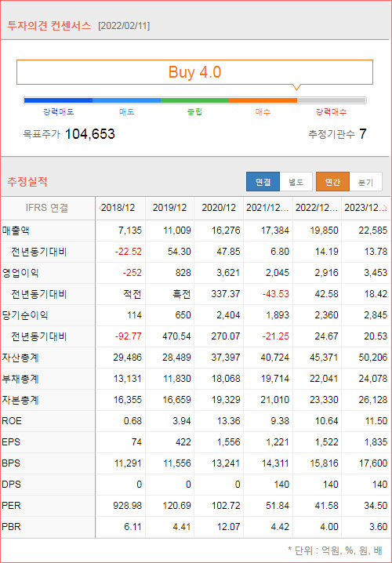
Task: Click the 매출액 row label
Action: [16, 231]
